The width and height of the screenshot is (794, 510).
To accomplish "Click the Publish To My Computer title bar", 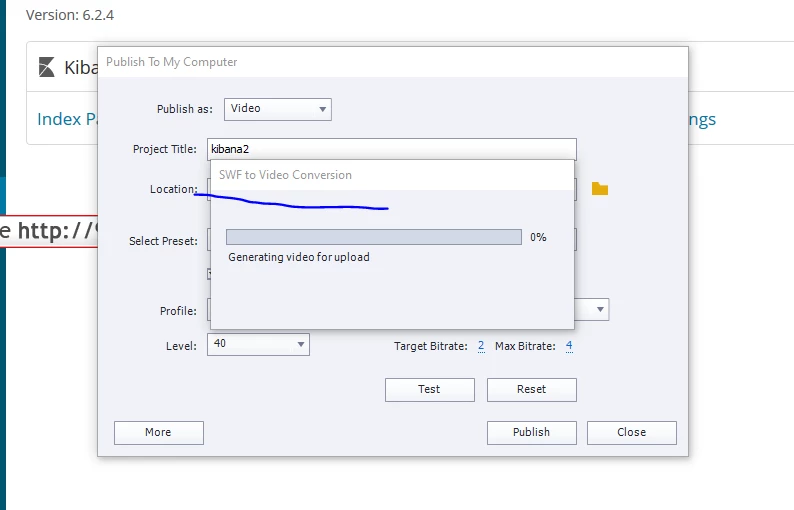I will click(x=392, y=62).
